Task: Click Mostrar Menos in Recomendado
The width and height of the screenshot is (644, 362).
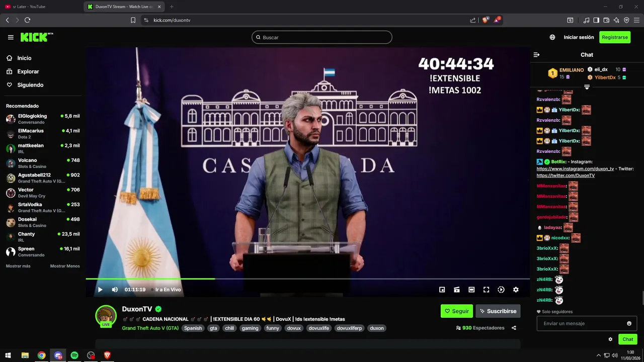Action: click(65, 266)
